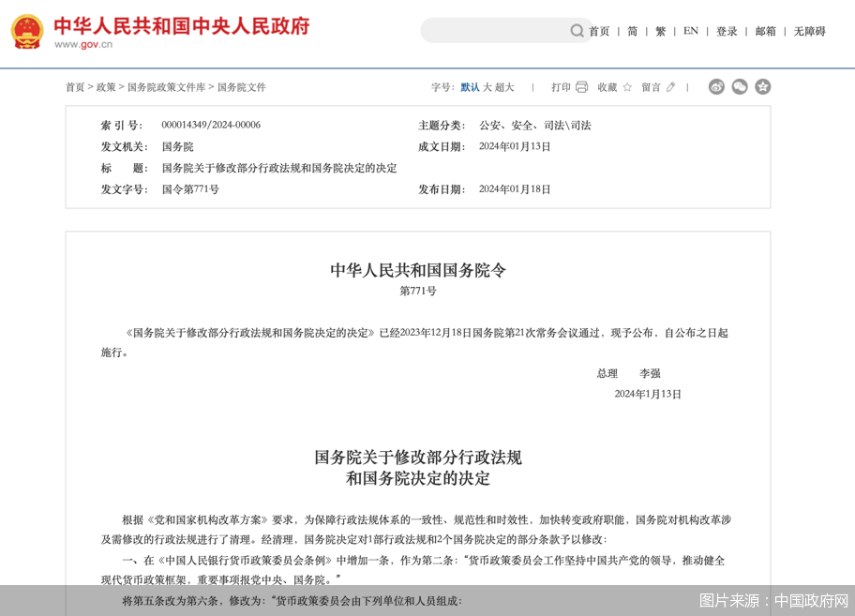Click the rightmost share star icon
The height and width of the screenshot is (616, 855).
coord(762,86)
